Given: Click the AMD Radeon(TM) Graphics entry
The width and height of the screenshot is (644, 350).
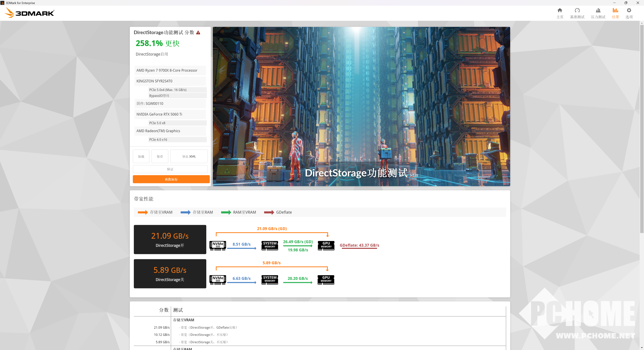Looking at the screenshot, I should [x=170, y=131].
